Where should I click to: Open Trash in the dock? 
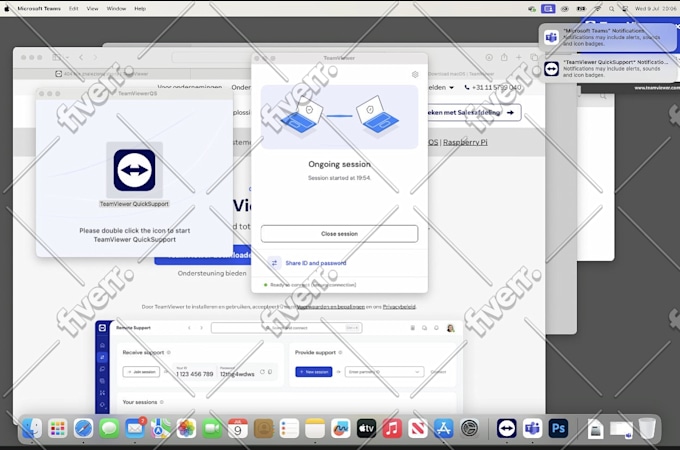[647, 429]
